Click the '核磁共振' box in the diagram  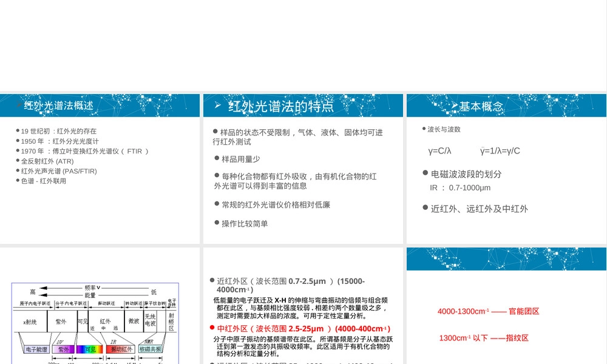click(151, 349)
